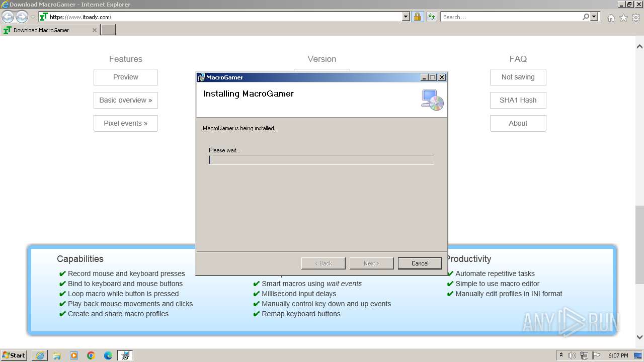Select MacroGamer installer taskbar icon
The width and height of the screenshot is (644, 362).
(125, 355)
